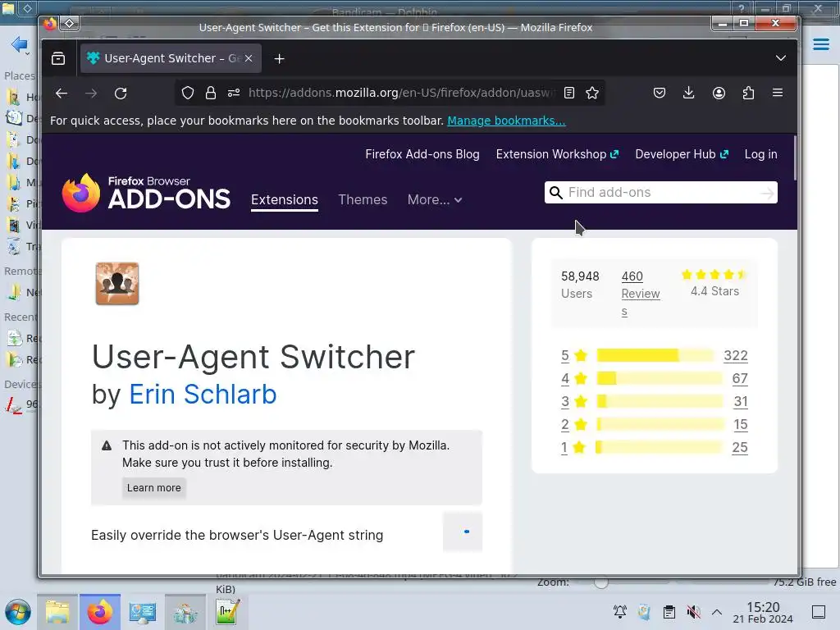The height and width of the screenshot is (630, 840).
Task: Close the User-Agent Switcher tab
Action: pos(249,58)
